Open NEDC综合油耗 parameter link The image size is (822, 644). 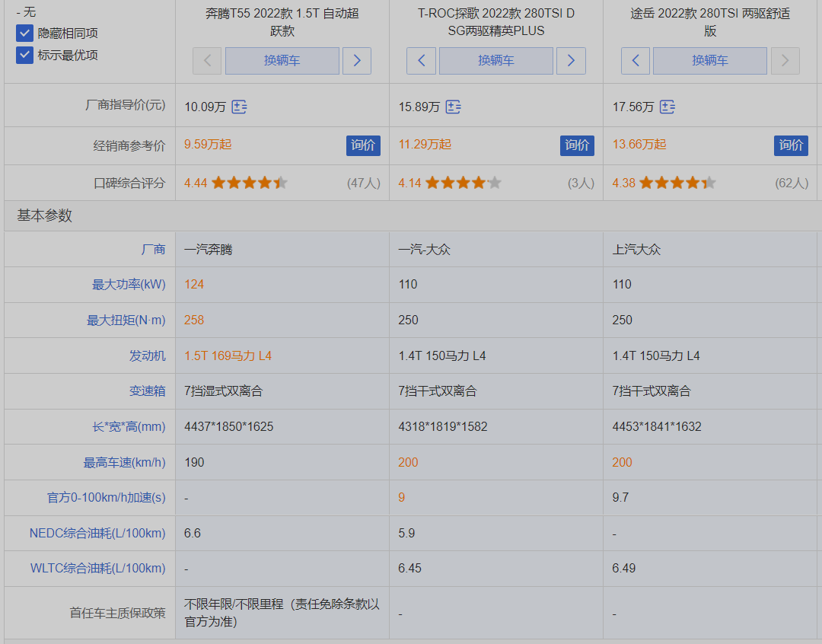pyautogui.click(x=97, y=533)
